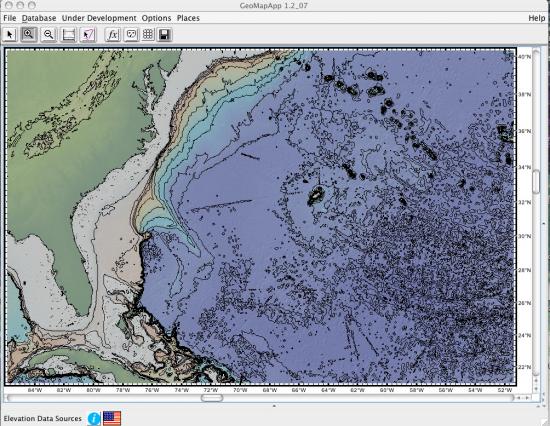This screenshot has width=550, height=426.
Task: Open the Help menu
Action: [x=537, y=18]
